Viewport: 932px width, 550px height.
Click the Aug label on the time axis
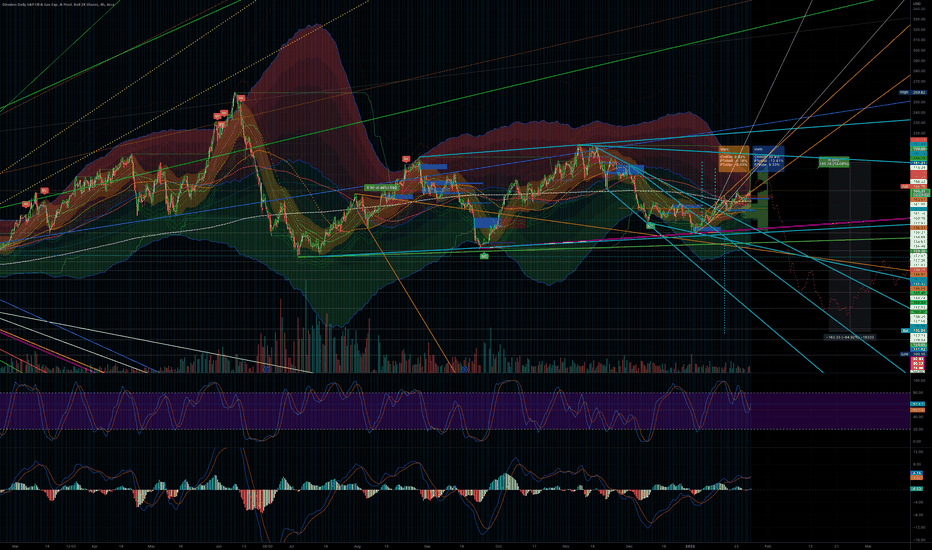click(x=357, y=545)
